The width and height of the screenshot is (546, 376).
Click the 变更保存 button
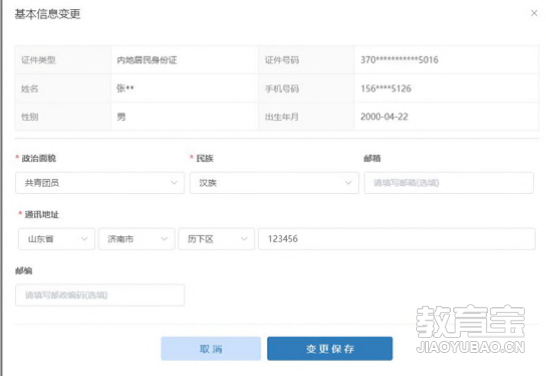point(330,348)
